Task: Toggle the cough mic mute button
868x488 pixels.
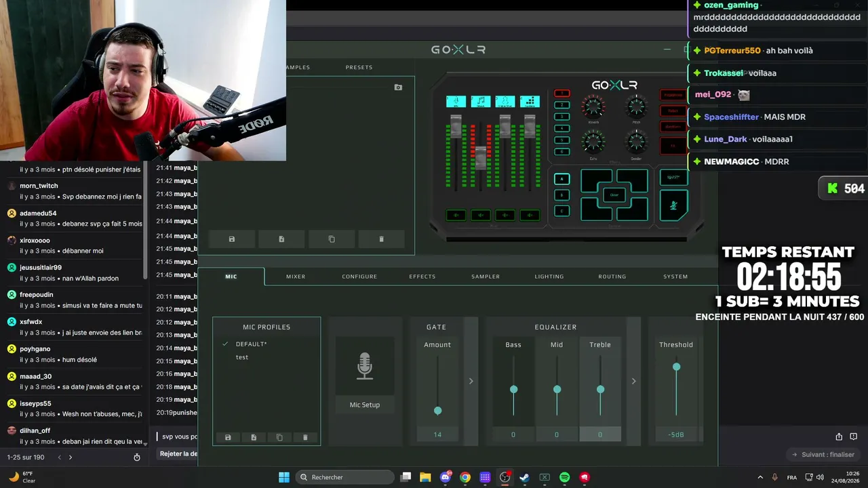Action: tap(673, 205)
